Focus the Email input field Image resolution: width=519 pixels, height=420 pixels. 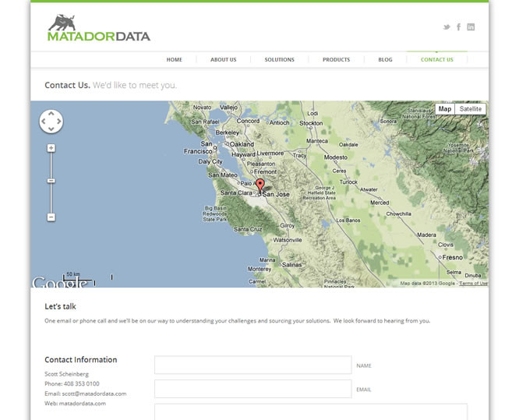252,389
